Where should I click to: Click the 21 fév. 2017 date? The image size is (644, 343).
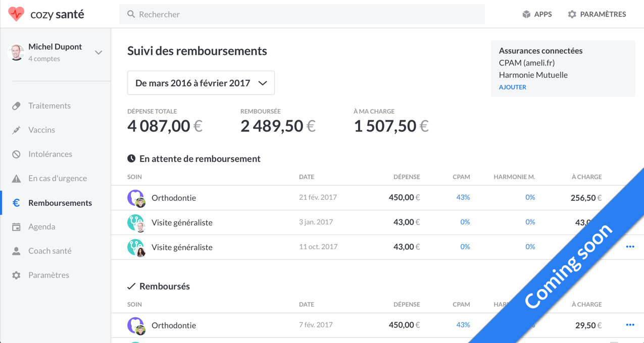318,197
